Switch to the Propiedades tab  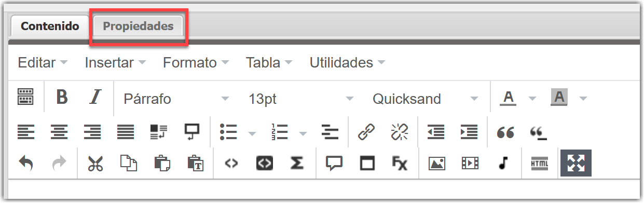(138, 26)
